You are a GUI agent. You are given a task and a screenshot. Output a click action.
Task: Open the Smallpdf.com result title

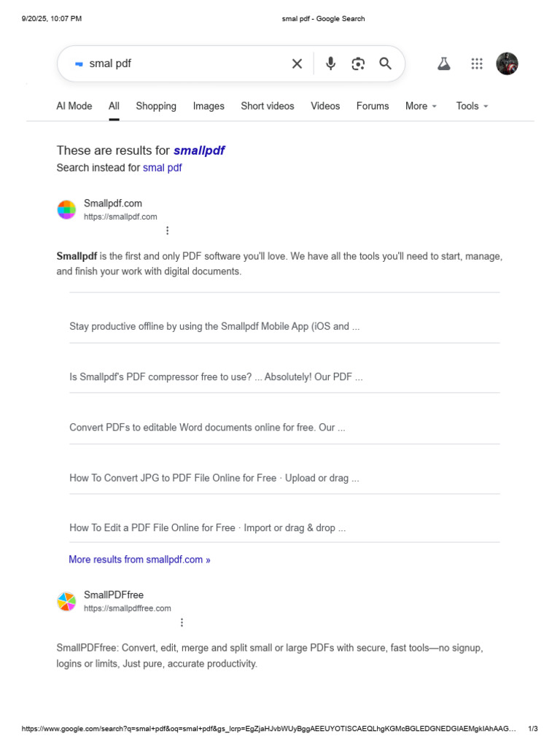pyautogui.click(x=113, y=204)
